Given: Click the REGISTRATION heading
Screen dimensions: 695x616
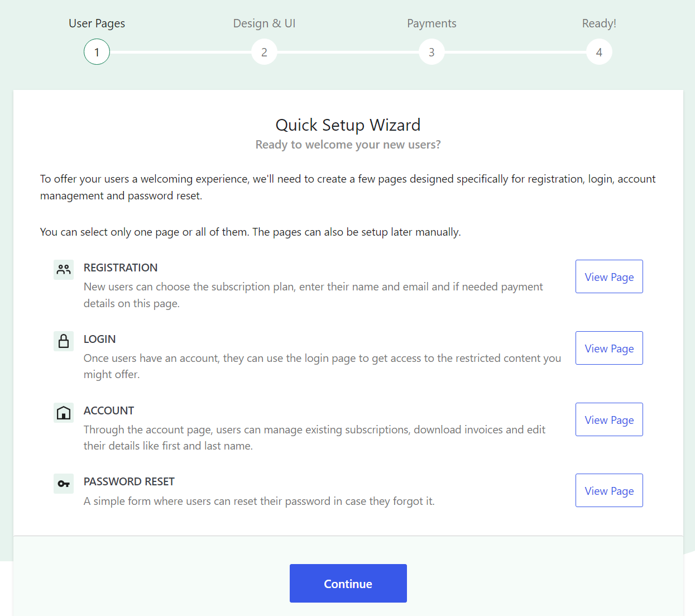Looking at the screenshot, I should (x=121, y=268).
